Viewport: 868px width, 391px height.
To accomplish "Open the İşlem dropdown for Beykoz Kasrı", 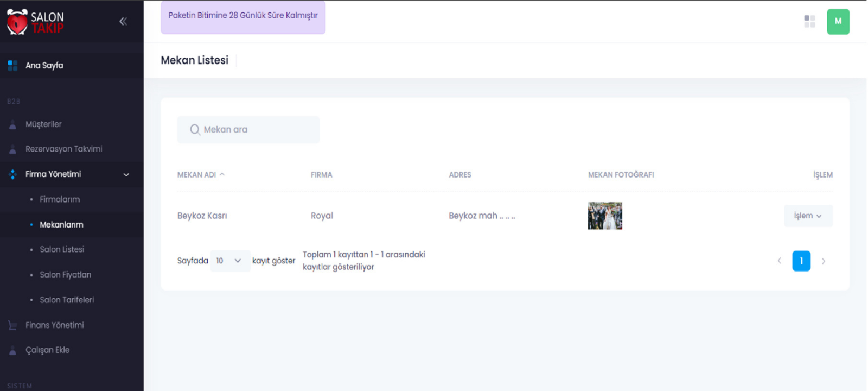I will [807, 216].
